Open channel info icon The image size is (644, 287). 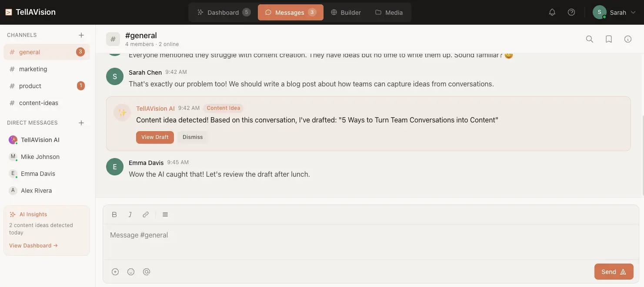tap(628, 39)
